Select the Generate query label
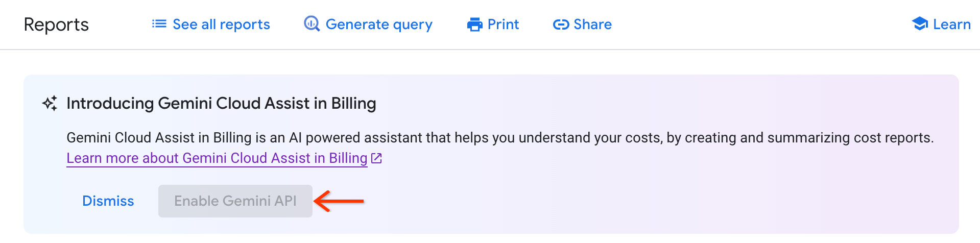The image size is (980, 243). tap(379, 25)
